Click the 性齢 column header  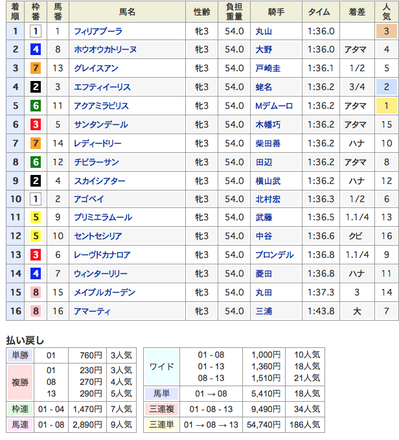click(x=202, y=12)
